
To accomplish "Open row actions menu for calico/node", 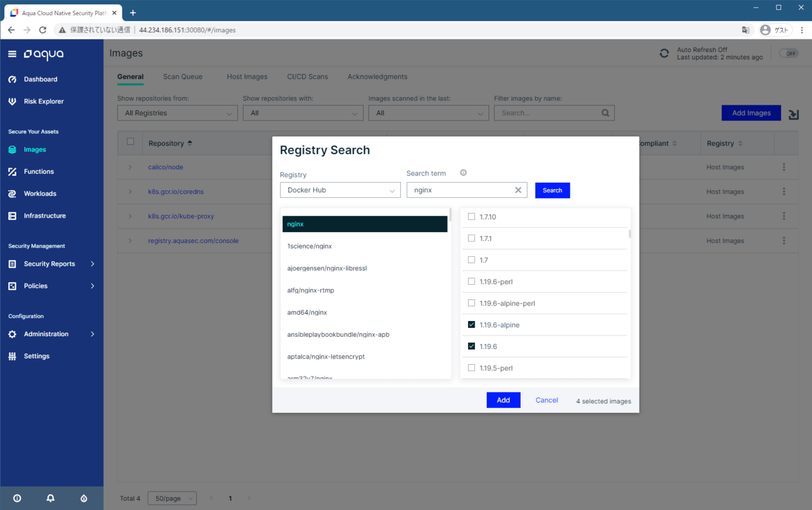I will [784, 167].
